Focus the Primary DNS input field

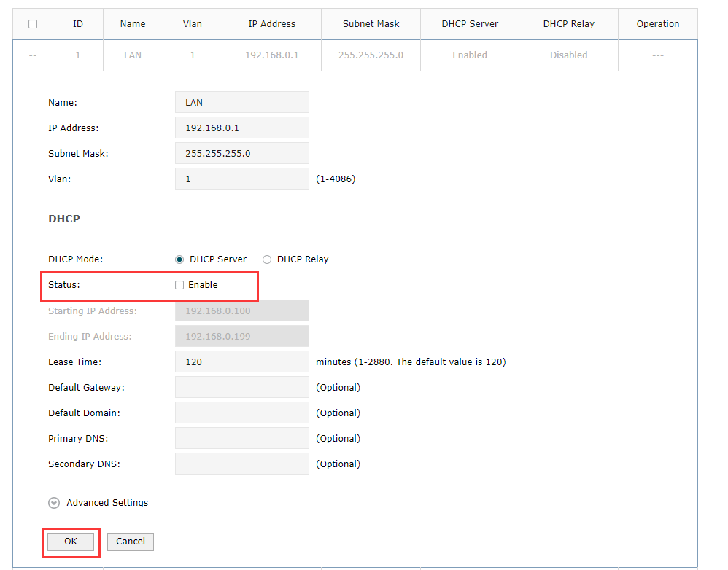[x=242, y=438]
